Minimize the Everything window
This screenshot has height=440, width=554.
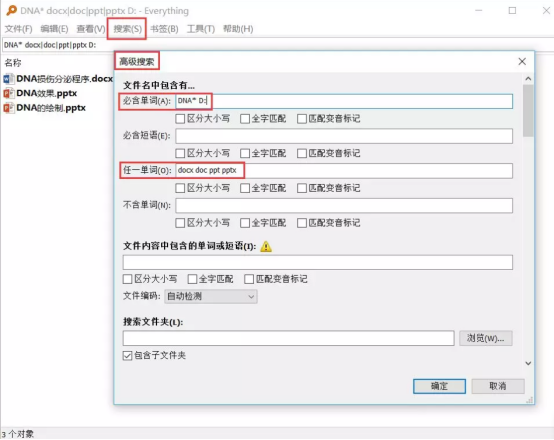click(479, 11)
